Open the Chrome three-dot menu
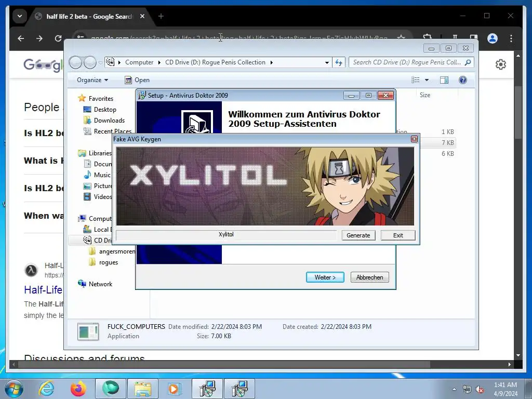The height and width of the screenshot is (399, 532). 511,38
